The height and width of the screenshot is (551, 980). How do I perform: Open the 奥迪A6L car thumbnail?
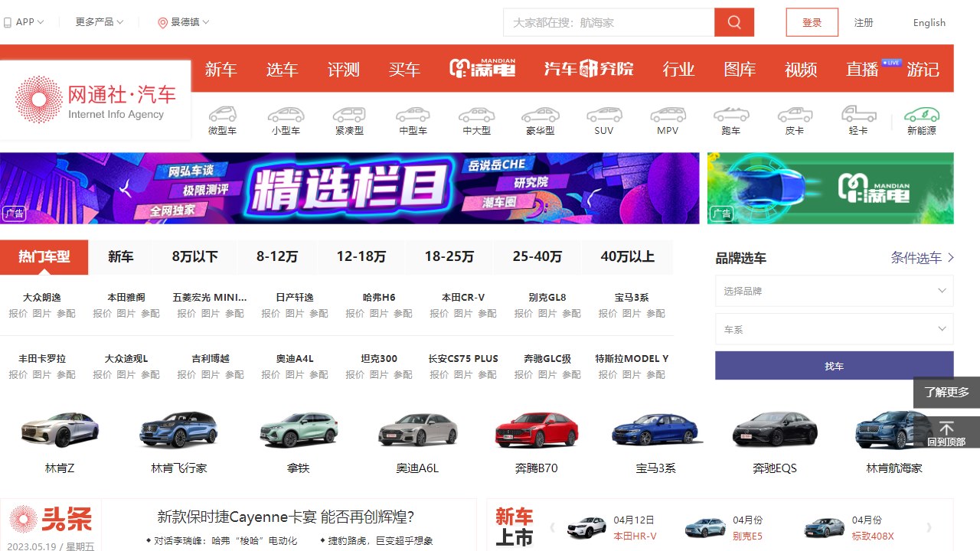tap(417, 429)
